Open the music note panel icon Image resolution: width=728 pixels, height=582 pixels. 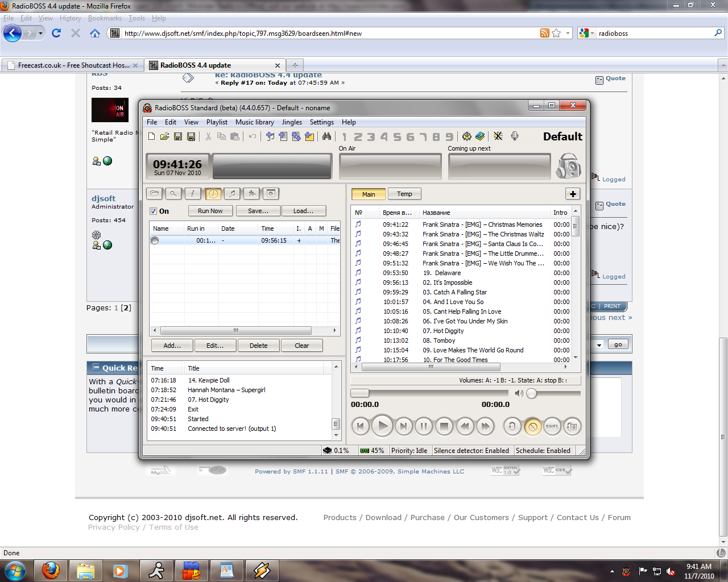[x=232, y=194]
